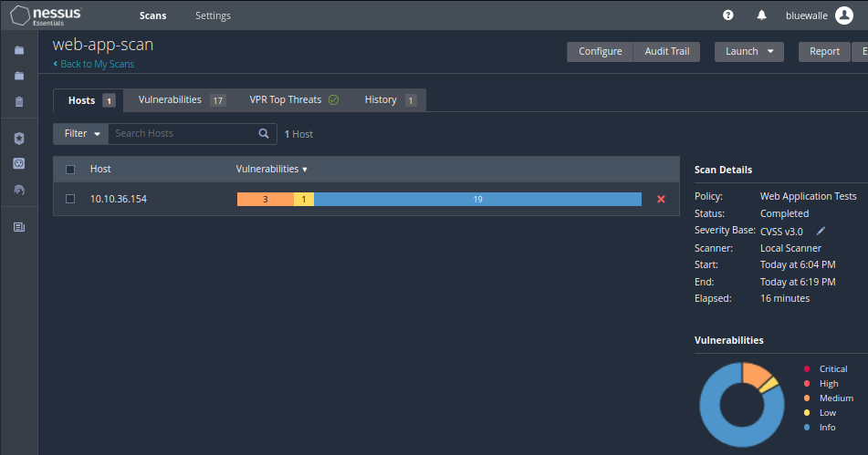Click the Scan Details heading
This screenshot has width=868, height=455.
coord(723,170)
